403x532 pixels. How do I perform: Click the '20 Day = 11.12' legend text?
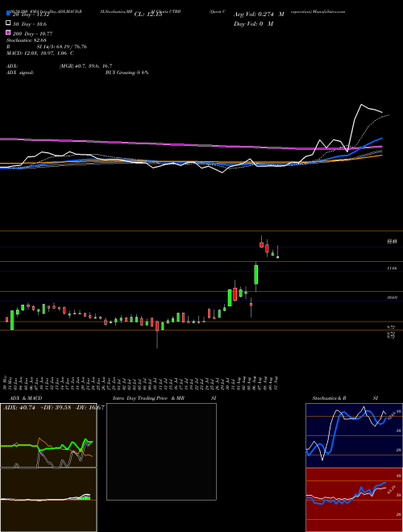(x=33, y=15)
